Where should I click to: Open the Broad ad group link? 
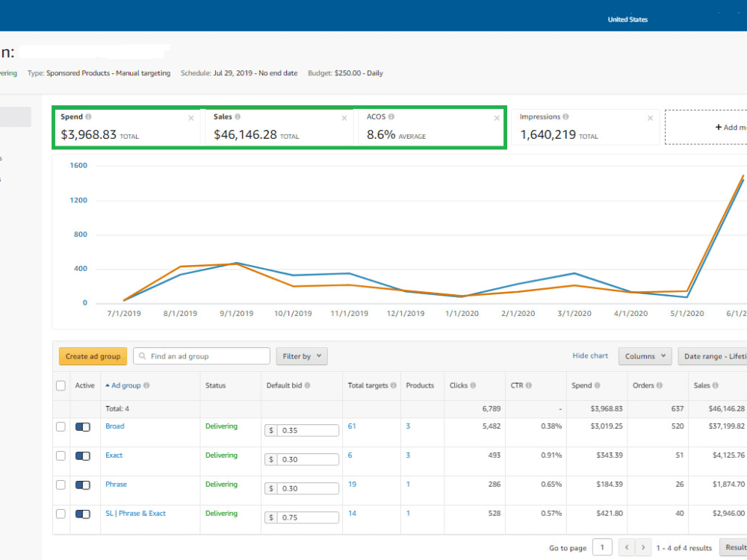(115, 426)
